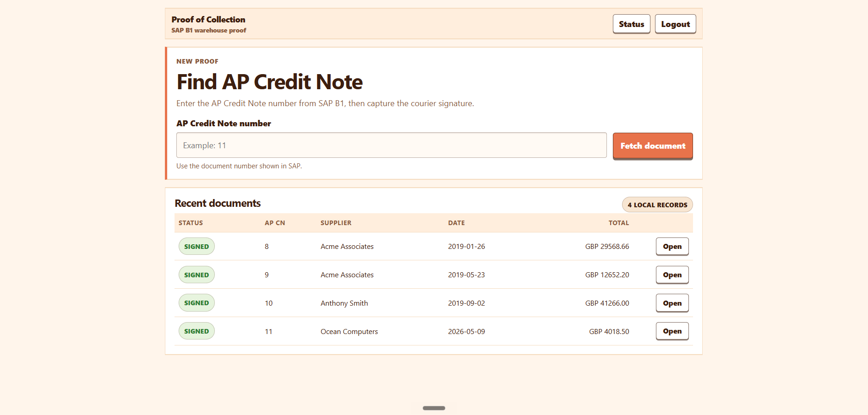Open credit note 8 for Acme Associates

[x=672, y=247]
